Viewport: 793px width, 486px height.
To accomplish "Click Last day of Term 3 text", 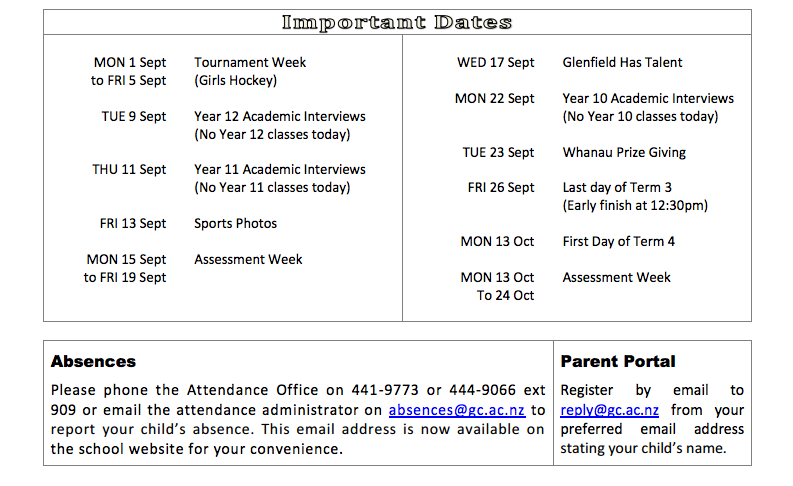I will 617,188.
